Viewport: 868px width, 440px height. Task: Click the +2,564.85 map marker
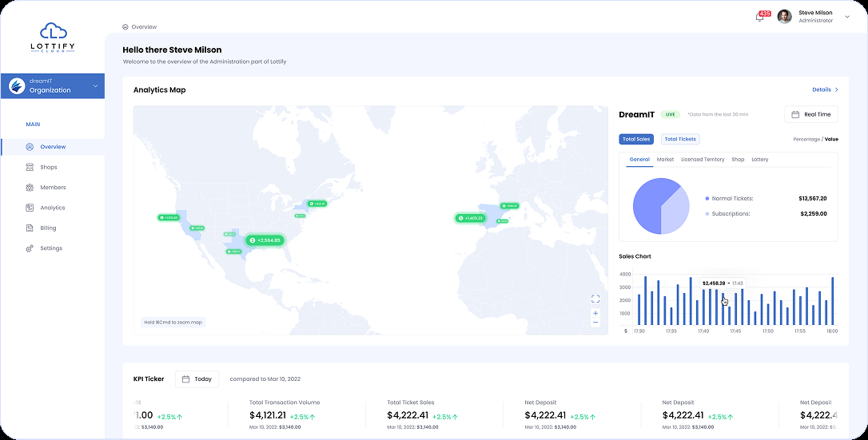pyautogui.click(x=265, y=240)
